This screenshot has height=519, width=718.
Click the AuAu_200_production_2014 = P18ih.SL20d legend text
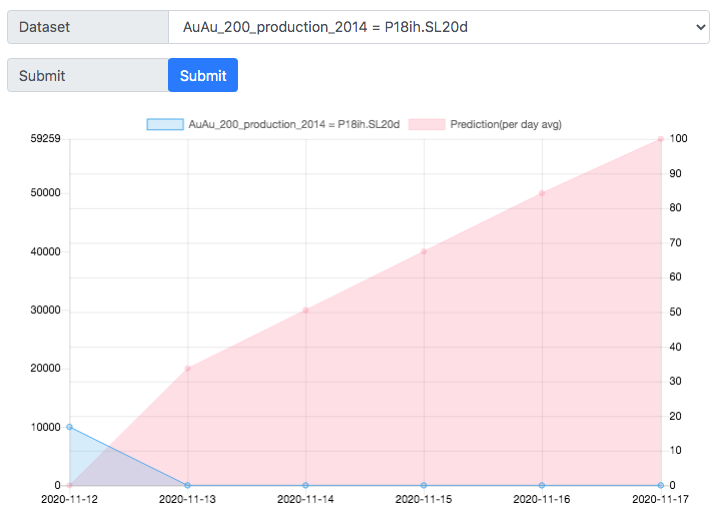294,124
